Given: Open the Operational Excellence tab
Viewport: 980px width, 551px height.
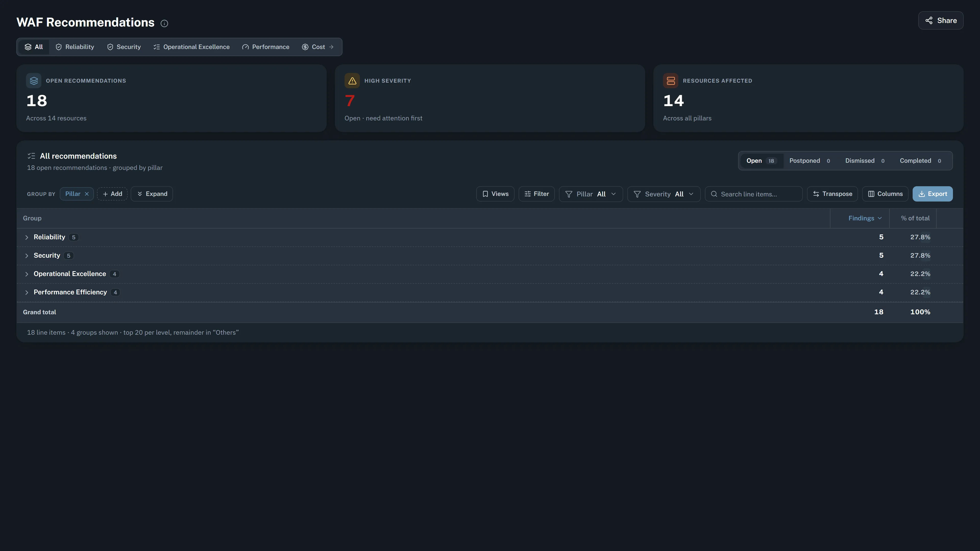Looking at the screenshot, I should pos(191,47).
